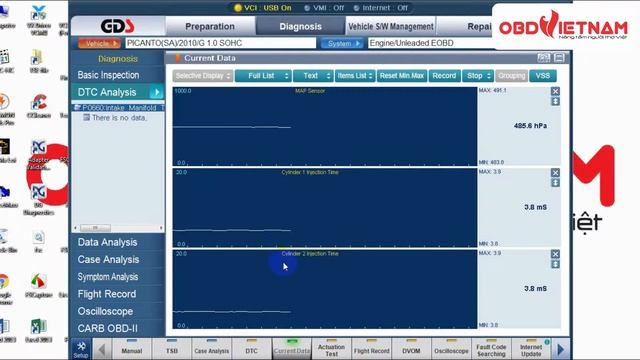The height and width of the screenshot is (360, 640).
Task: Click Reset Min.Max button
Action: click(x=402, y=76)
